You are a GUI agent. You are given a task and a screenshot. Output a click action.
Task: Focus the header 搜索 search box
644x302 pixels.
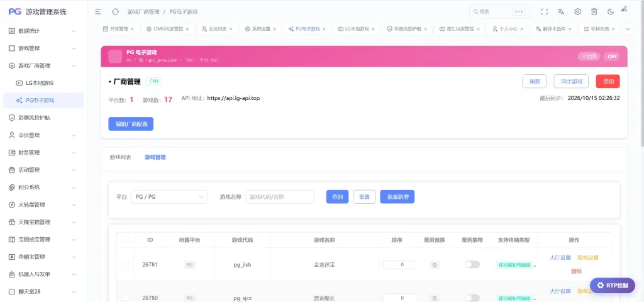coord(499,12)
